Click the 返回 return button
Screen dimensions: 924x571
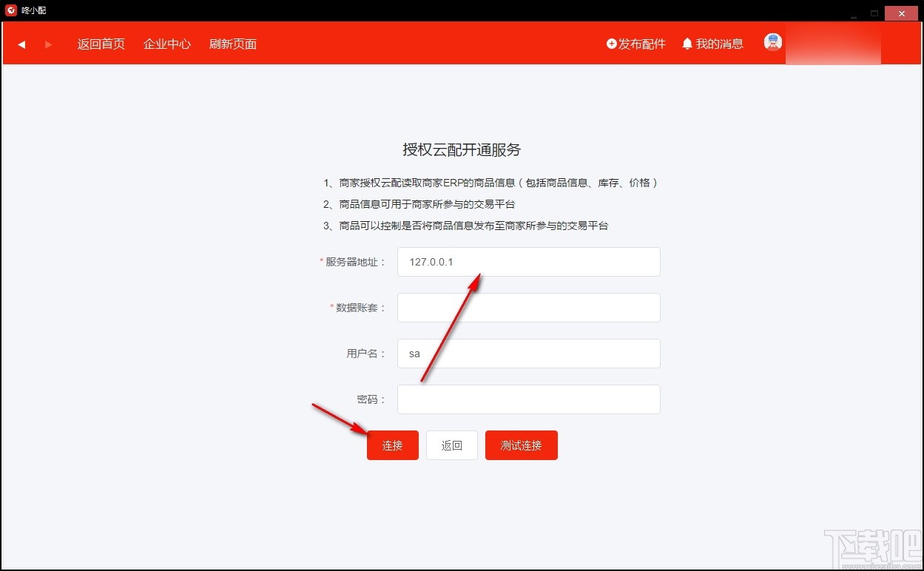pyautogui.click(x=451, y=445)
